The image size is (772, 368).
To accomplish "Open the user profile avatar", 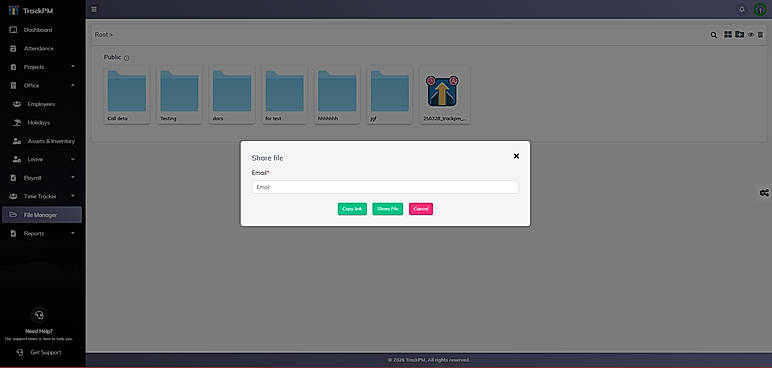I will pyautogui.click(x=760, y=10).
